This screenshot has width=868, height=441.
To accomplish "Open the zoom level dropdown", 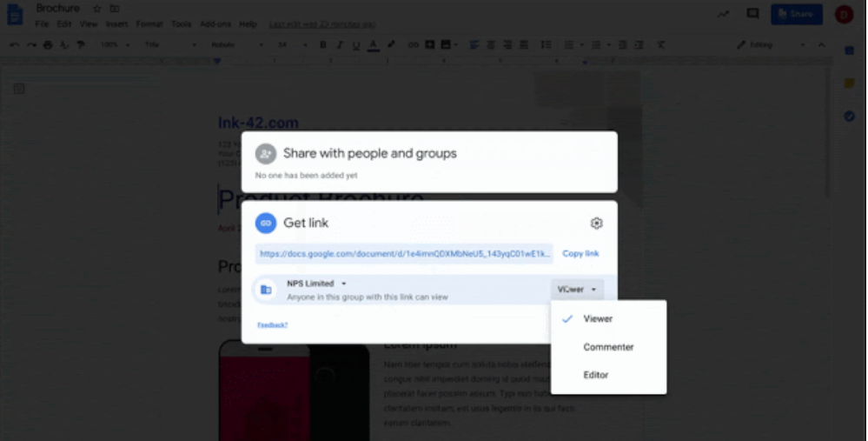I will tap(116, 45).
